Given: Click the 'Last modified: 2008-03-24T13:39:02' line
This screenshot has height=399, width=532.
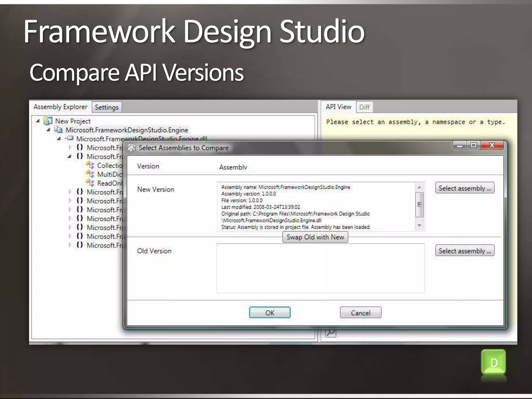Looking at the screenshot, I should pos(261,207).
